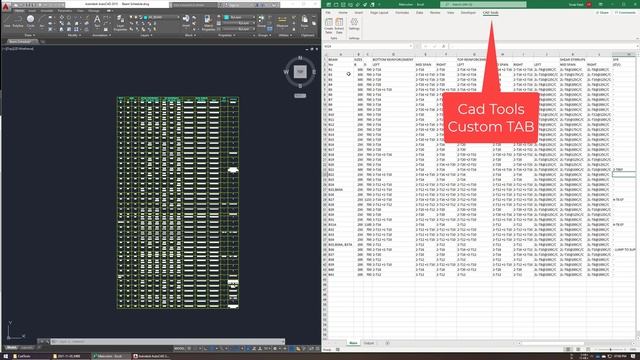Image resolution: width=640 pixels, height=360 pixels.
Task: Click the AutoCAD Paste icon
Action: [x=304, y=20]
